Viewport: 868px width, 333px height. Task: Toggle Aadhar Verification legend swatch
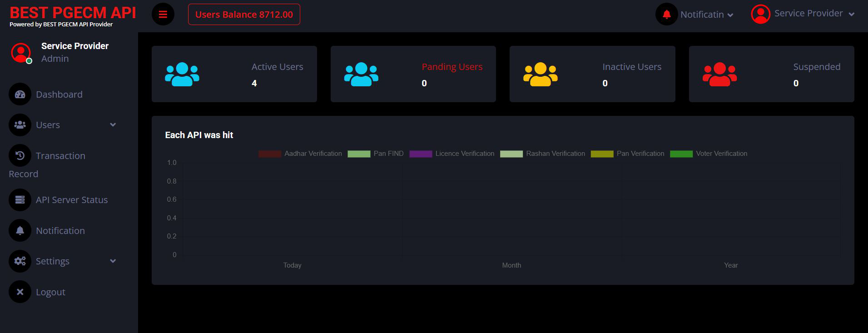click(270, 154)
